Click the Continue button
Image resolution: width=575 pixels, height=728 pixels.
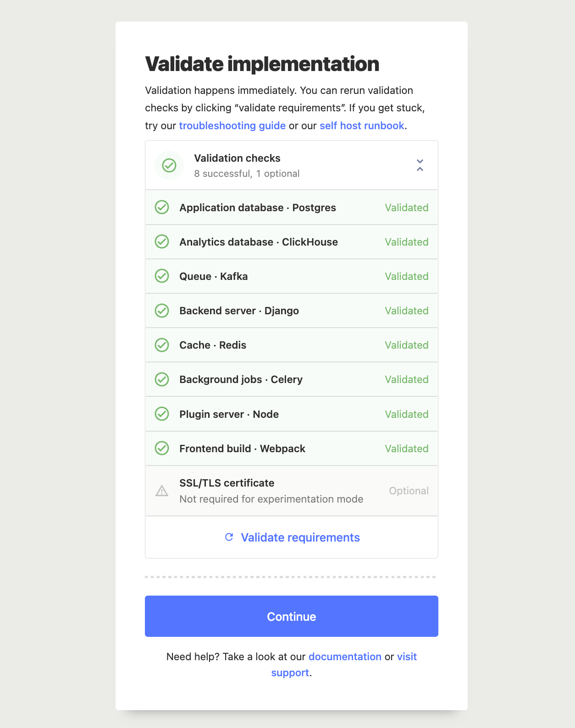pos(291,616)
